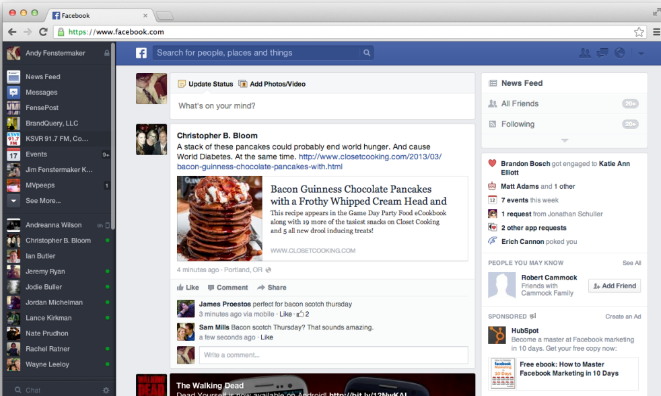Click the privacy lock icon beside Andy Fenstermaker
661x396 pixels.
coord(107,53)
